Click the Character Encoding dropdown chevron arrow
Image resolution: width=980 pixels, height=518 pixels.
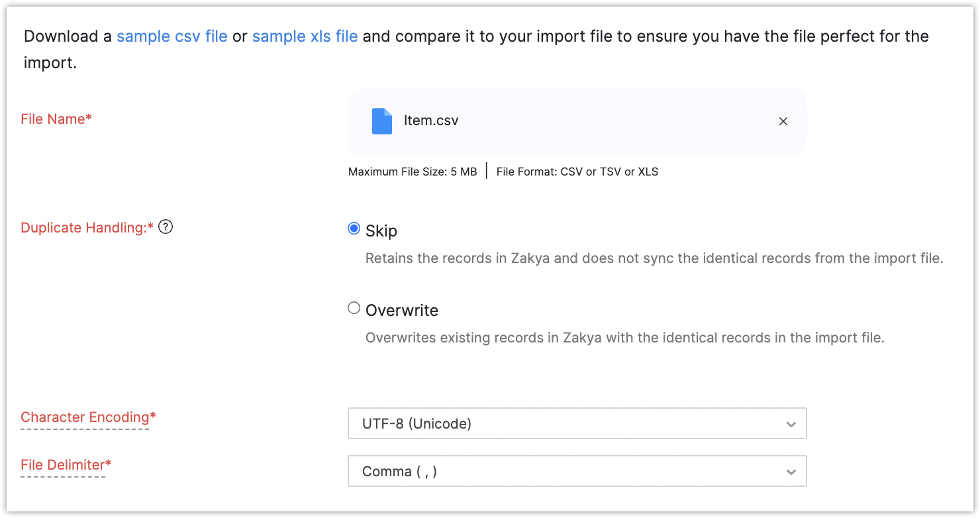coord(791,424)
